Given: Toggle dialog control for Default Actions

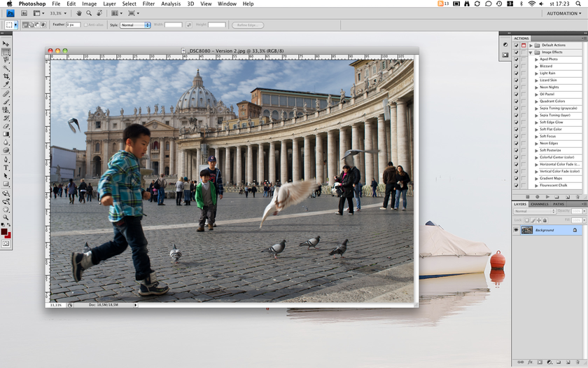Looking at the screenshot, I should [x=524, y=46].
